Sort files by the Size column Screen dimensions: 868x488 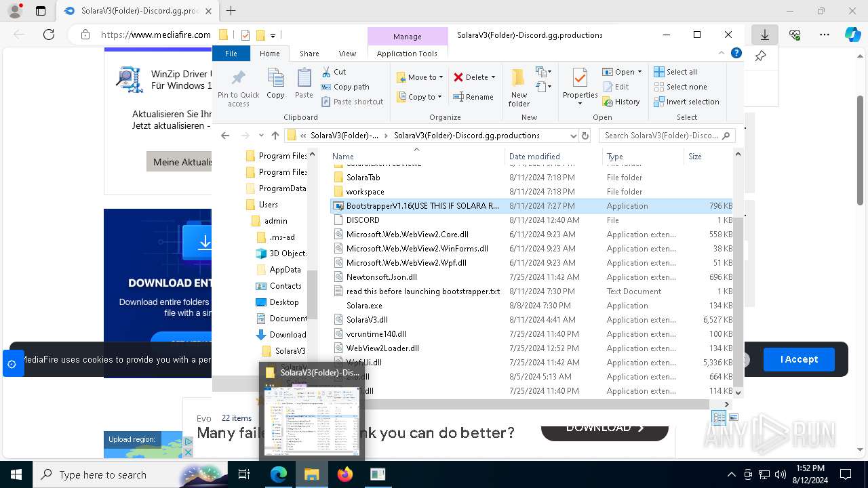(x=708, y=157)
